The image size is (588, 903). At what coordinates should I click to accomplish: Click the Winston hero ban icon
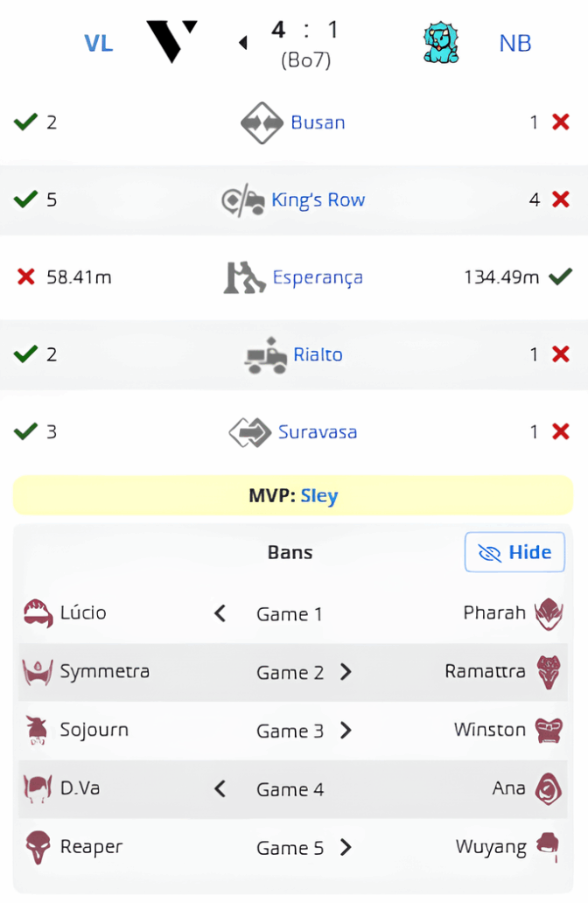[x=549, y=731]
